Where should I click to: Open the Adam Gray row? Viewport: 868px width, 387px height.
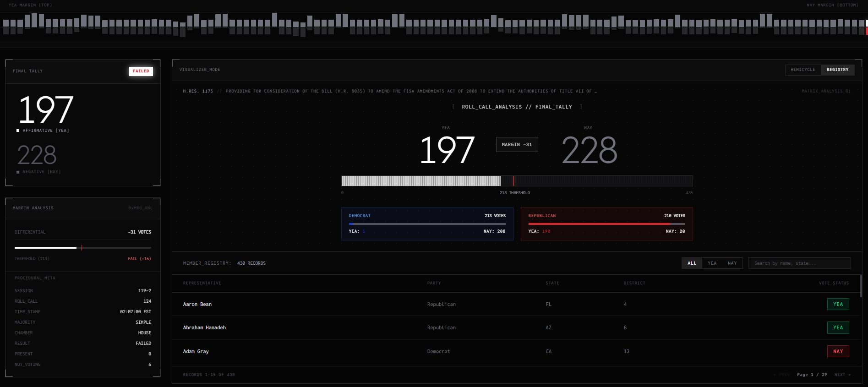point(516,351)
